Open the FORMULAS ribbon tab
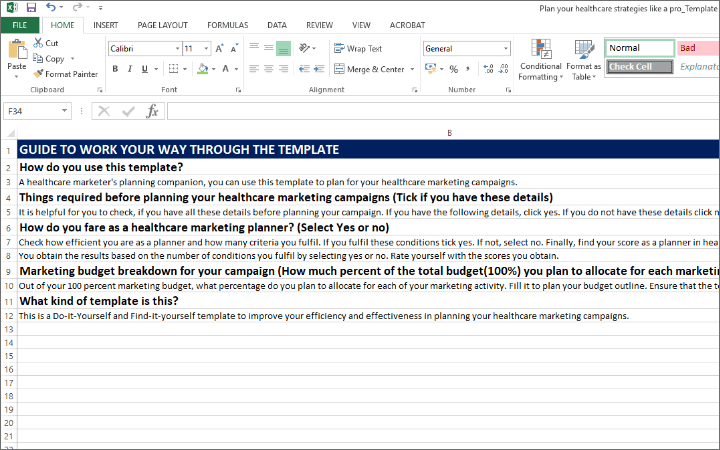This screenshot has width=720, height=450. point(227,24)
